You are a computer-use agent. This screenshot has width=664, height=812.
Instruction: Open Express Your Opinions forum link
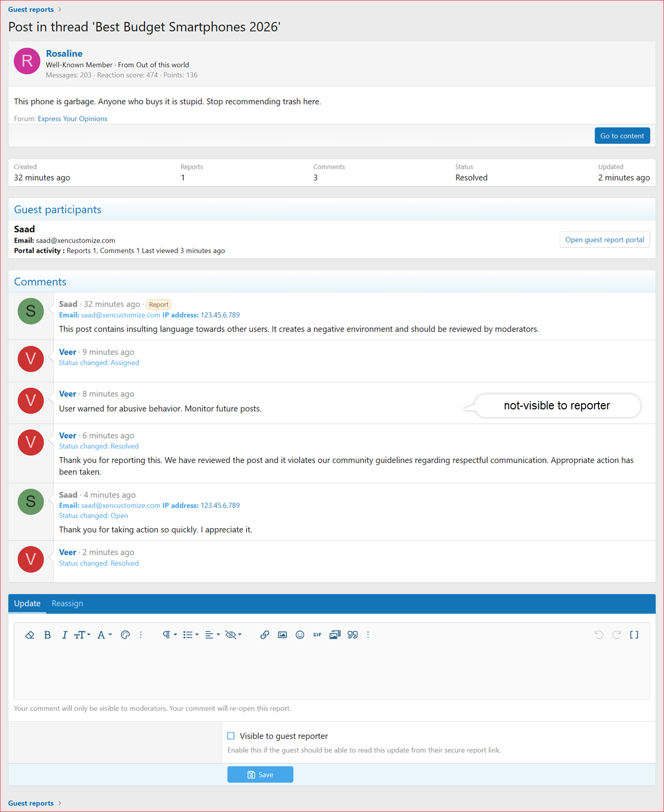coord(73,118)
